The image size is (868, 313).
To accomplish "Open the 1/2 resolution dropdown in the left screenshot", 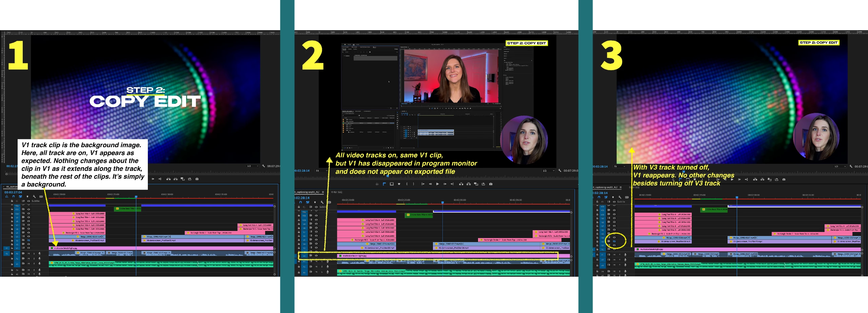I will (x=253, y=166).
